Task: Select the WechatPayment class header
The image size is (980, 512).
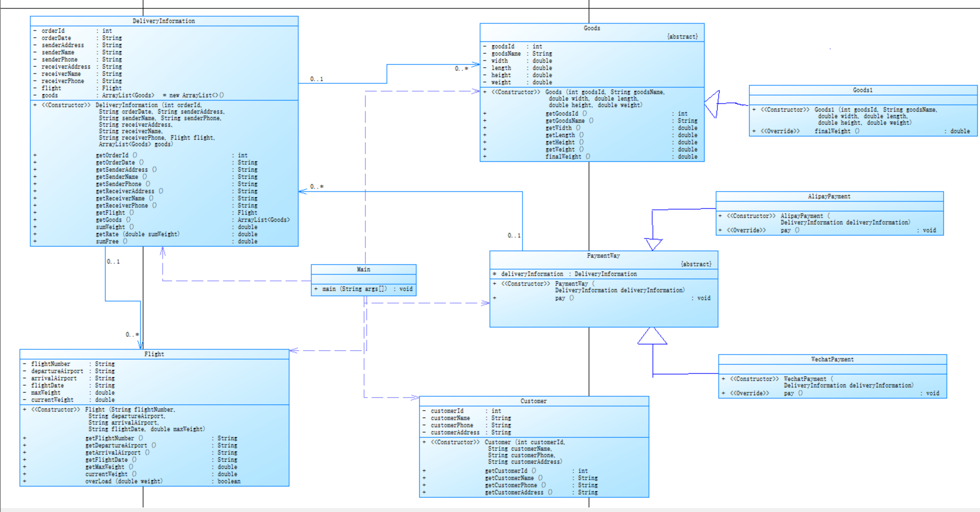Action: pos(832,359)
